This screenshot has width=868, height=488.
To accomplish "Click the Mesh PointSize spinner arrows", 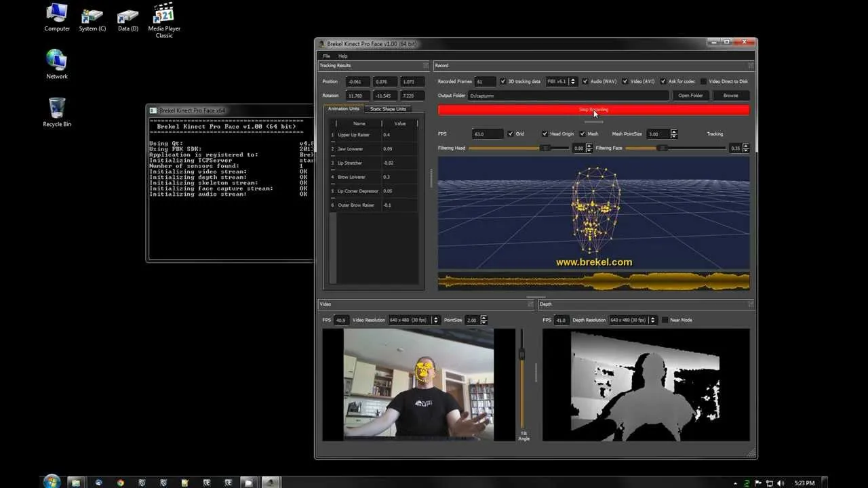I will (x=673, y=134).
